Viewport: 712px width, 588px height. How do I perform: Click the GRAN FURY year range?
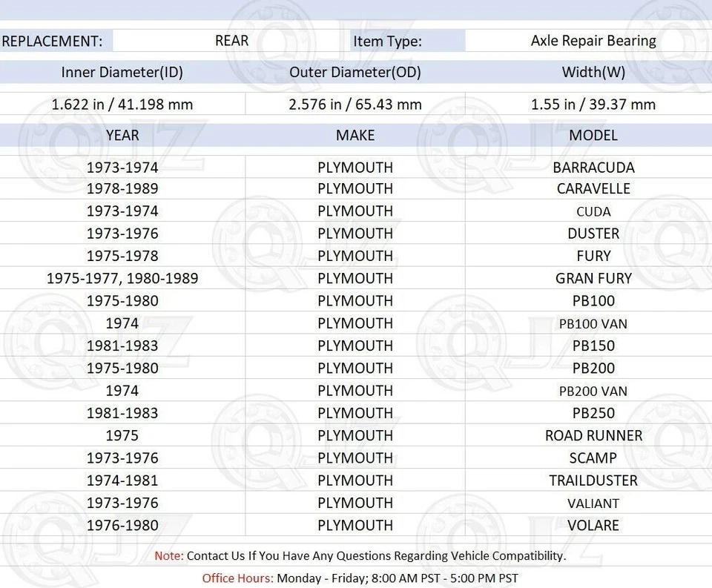[122, 278]
